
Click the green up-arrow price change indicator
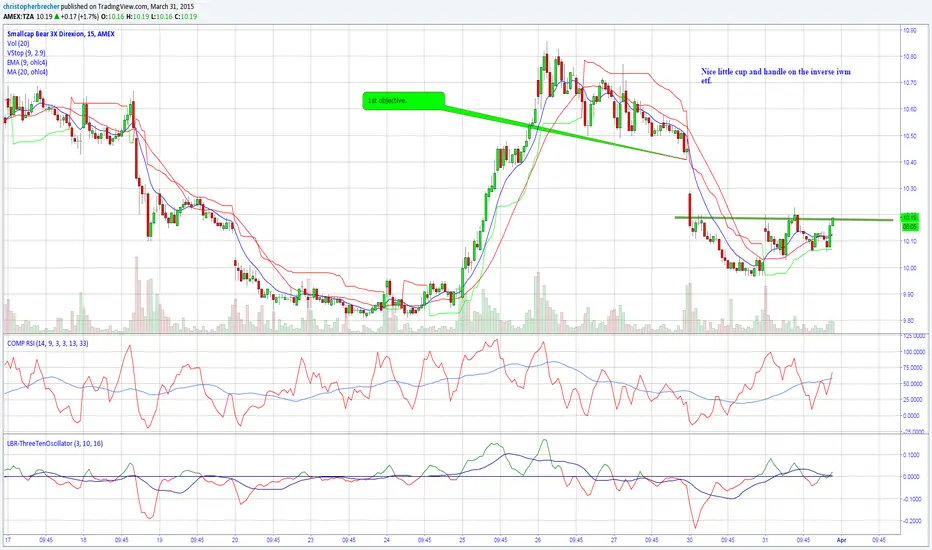click(56, 16)
